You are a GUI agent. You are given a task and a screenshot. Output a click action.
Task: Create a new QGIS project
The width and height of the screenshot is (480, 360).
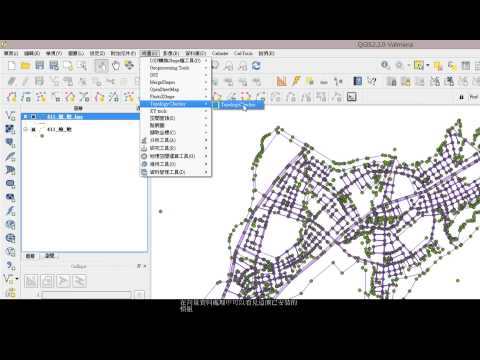[x=12, y=66]
